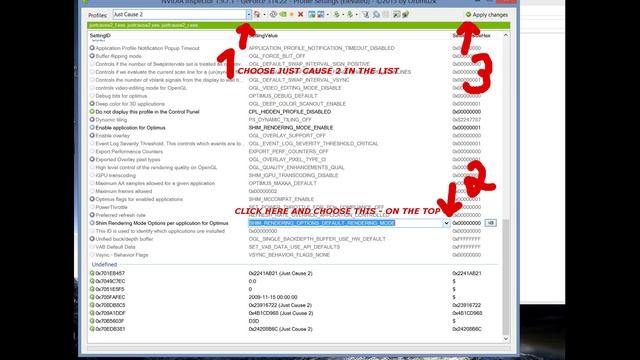Click green gear icon beside 0x701EB457
The width and height of the screenshot is (640, 360).
pos(92,273)
